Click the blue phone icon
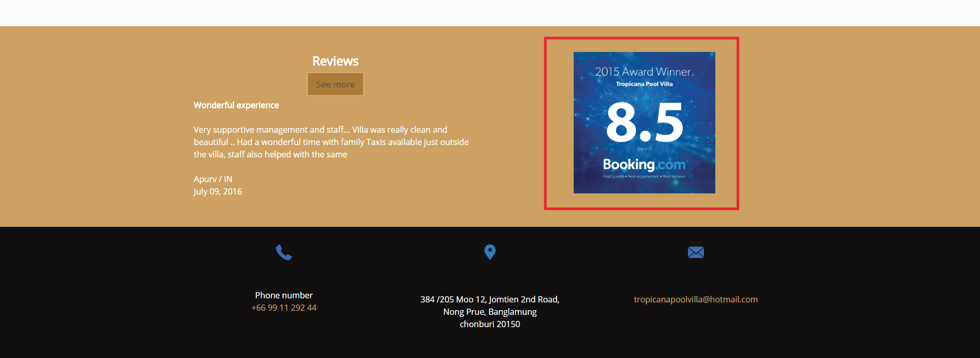980x358 pixels. click(x=284, y=252)
